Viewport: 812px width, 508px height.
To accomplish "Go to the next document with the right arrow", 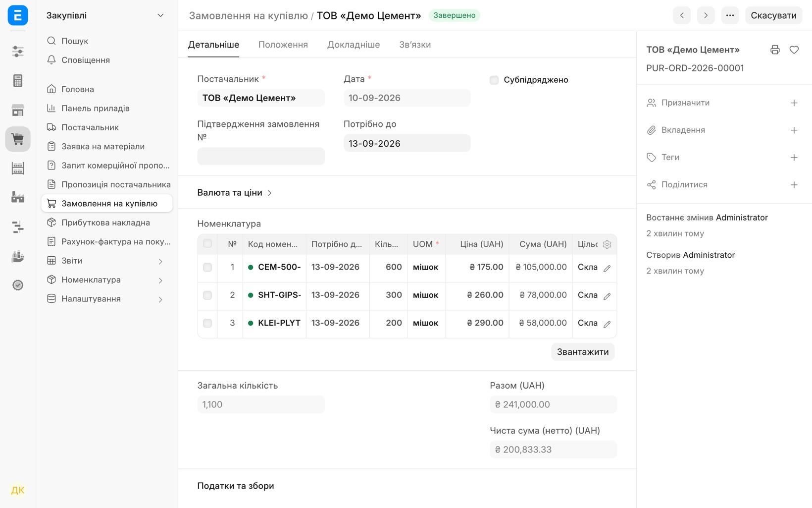I will pyautogui.click(x=706, y=15).
